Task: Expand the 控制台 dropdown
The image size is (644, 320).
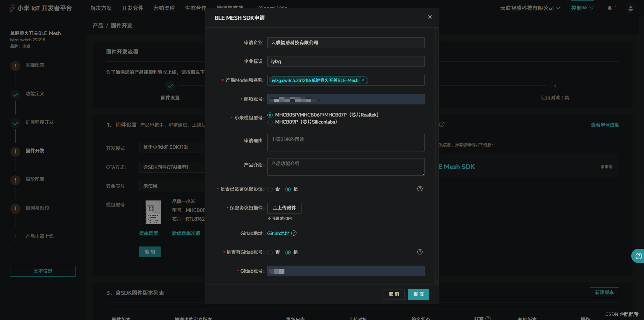Action: pos(582,8)
